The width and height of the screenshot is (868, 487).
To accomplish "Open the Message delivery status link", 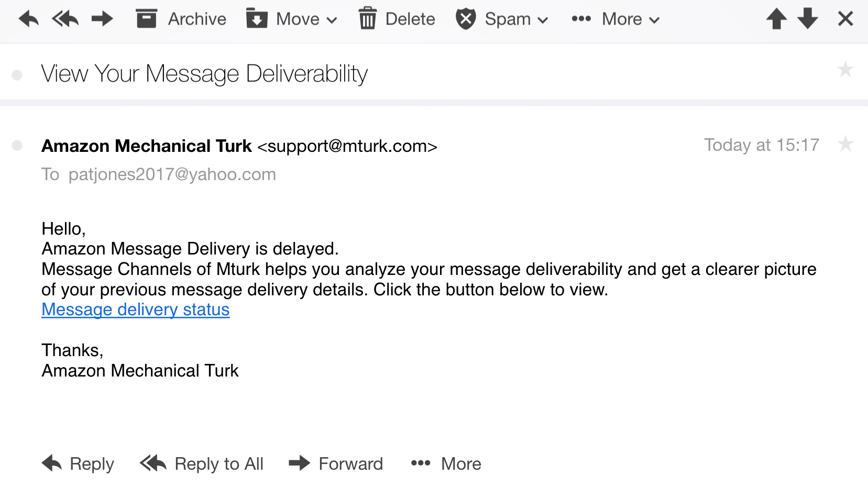I will click(x=136, y=309).
